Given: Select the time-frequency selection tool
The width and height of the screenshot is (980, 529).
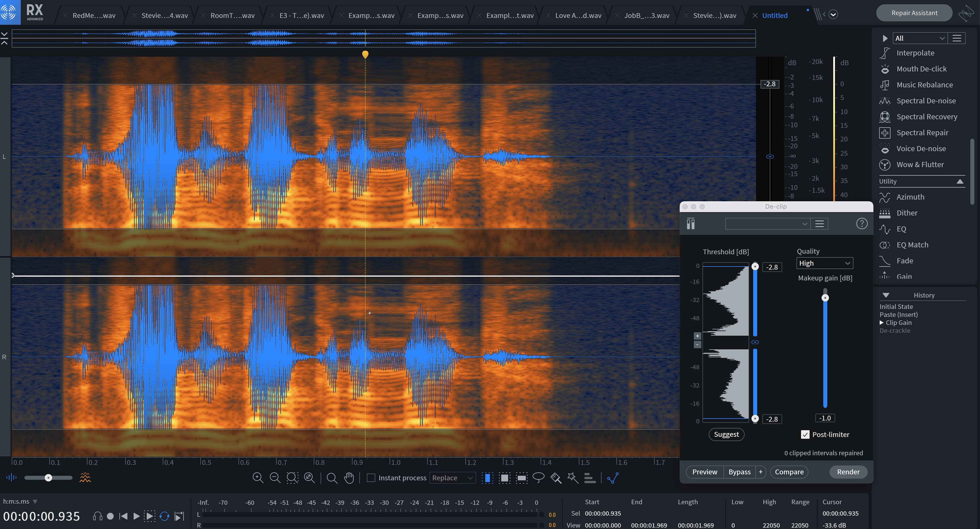Looking at the screenshot, I should coord(504,478).
